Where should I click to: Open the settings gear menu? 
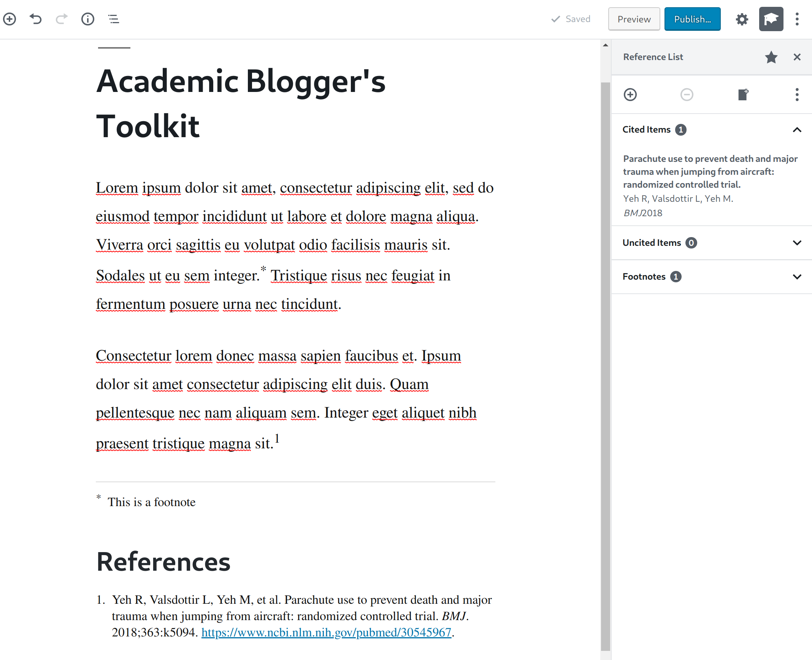742,19
